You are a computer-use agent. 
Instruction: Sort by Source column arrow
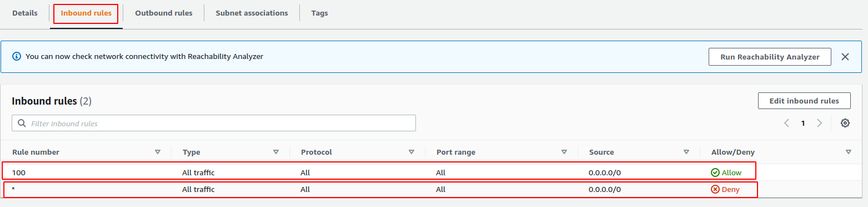(686, 152)
